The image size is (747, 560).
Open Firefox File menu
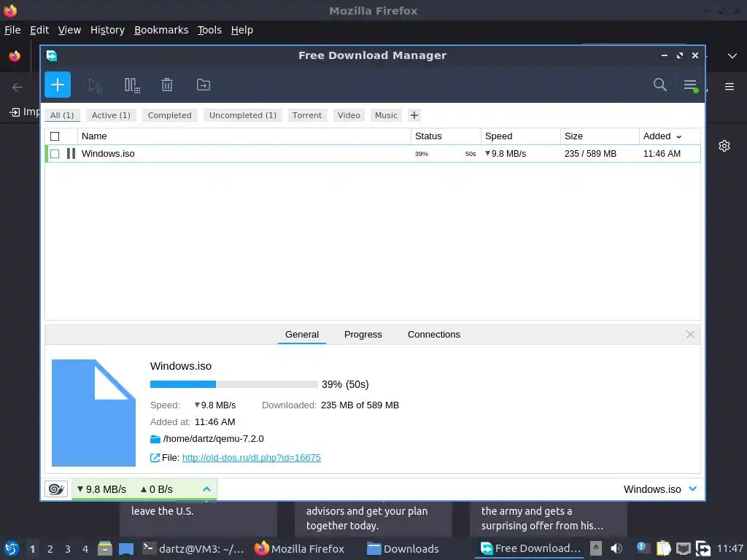pyautogui.click(x=12, y=30)
